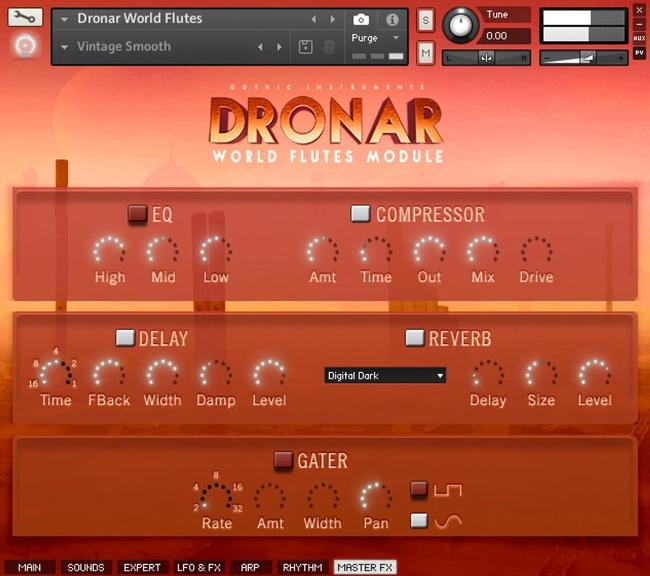Click the Tune value 0.00 field
Image resolution: width=650 pixels, height=576 pixels.
[x=503, y=36]
